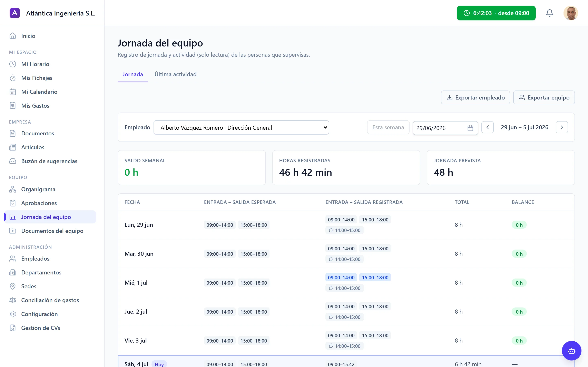Go to the previous week
Image resolution: width=588 pixels, height=367 pixels.
click(x=487, y=127)
